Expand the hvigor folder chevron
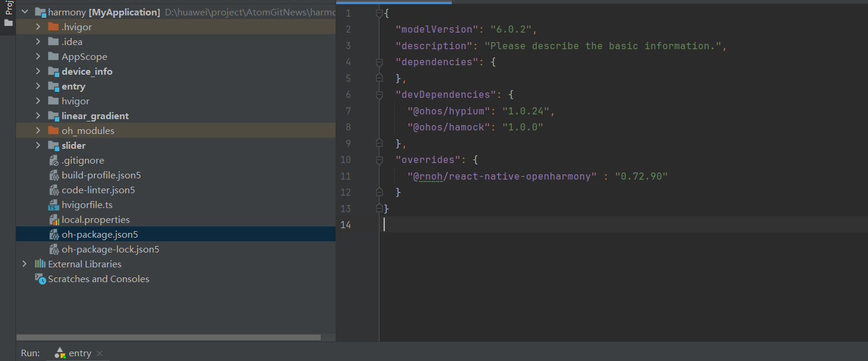This screenshot has height=361, width=868. (x=38, y=101)
